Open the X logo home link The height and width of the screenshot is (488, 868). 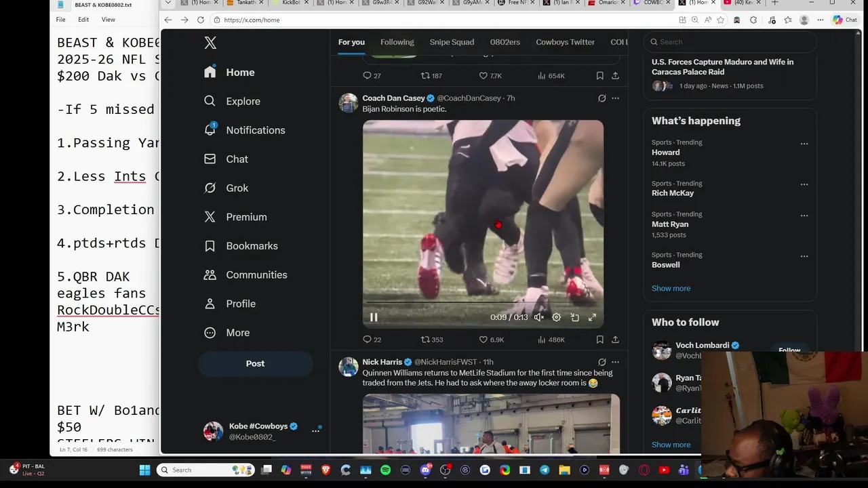[x=210, y=43]
